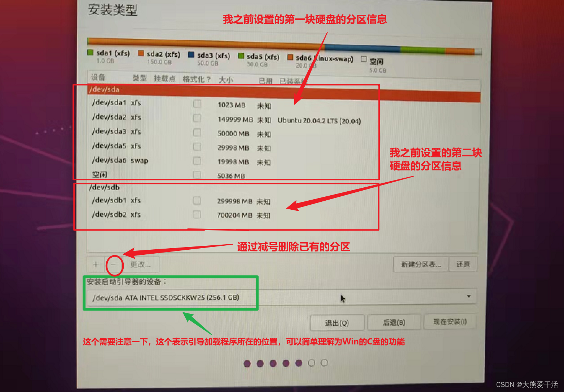Toggle format checkbox for /dev/sdb1
Image resolution: width=564 pixels, height=392 pixels.
[x=197, y=200]
